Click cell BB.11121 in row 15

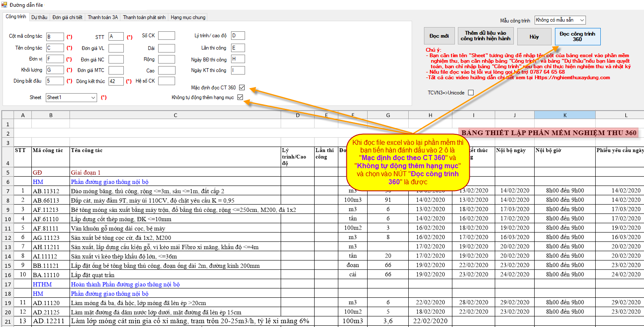[50, 265]
